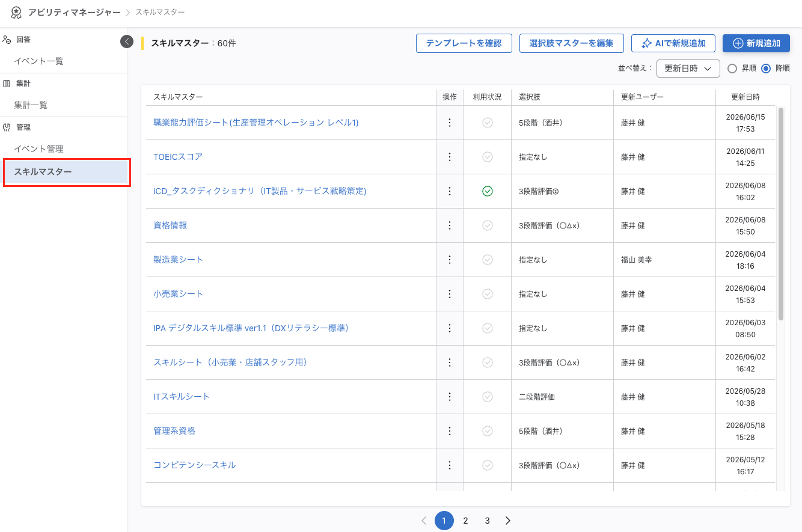The image size is (802, 532).
Task: Click the grey usage check for 小売業シート
Action: click(x=488, y=294)
